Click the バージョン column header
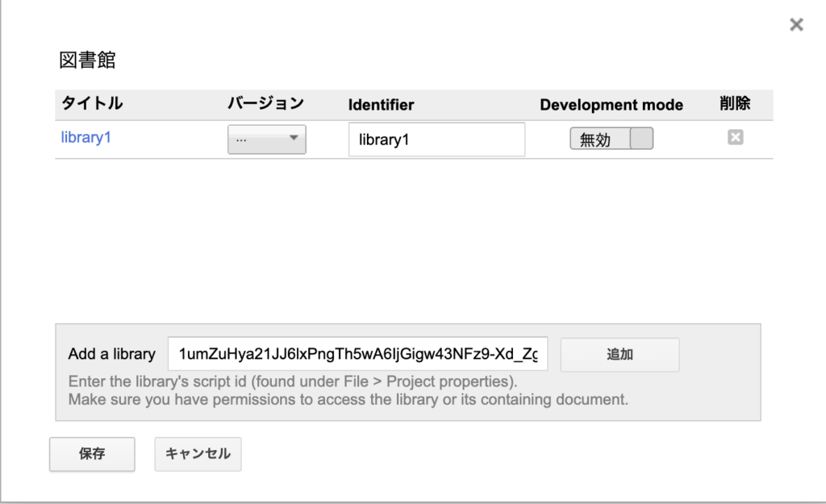This screenshot has width=826, height=504. (x=266, y=103)
